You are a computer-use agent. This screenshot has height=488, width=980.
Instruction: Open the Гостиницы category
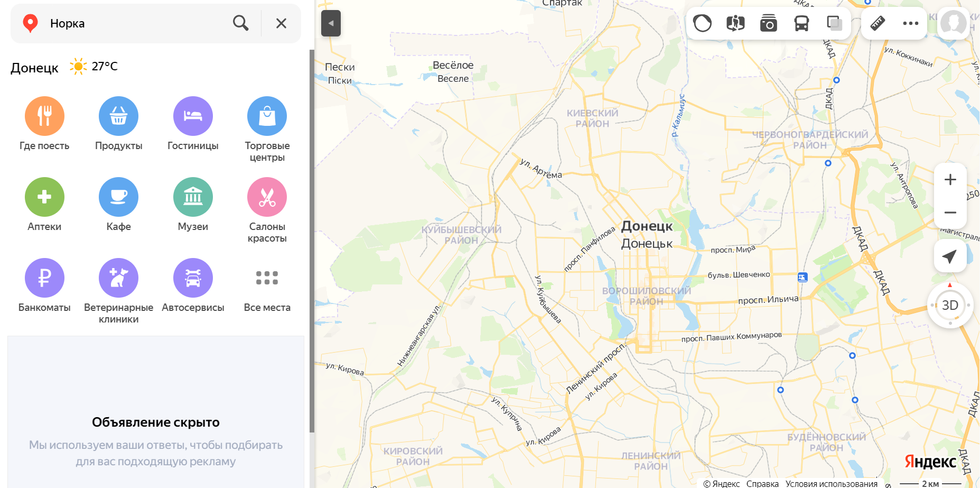(x=193, y=124)
